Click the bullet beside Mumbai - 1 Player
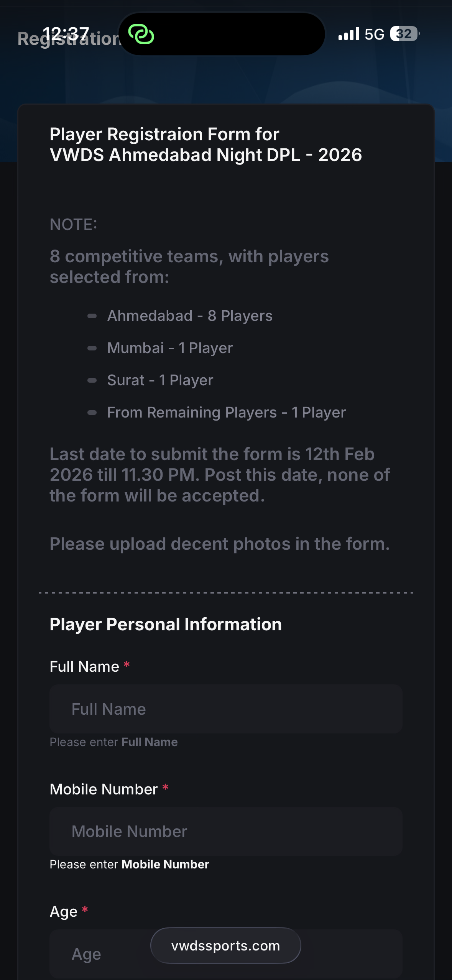 click(x=92, y=348)
